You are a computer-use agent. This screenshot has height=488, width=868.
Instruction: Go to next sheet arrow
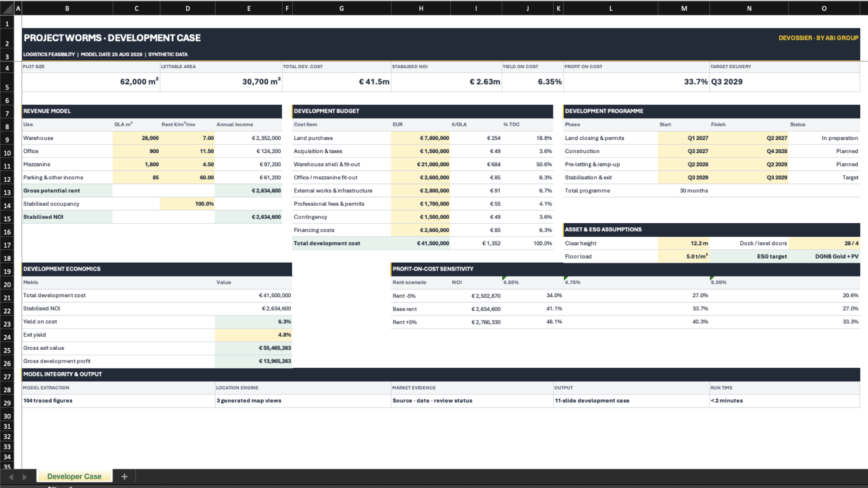[x=24, y=477]
